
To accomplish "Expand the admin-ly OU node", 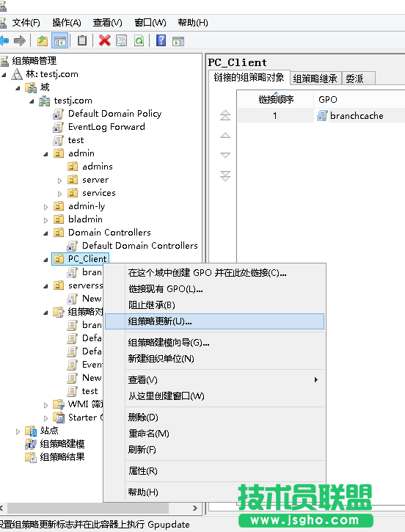I will 45,207.
